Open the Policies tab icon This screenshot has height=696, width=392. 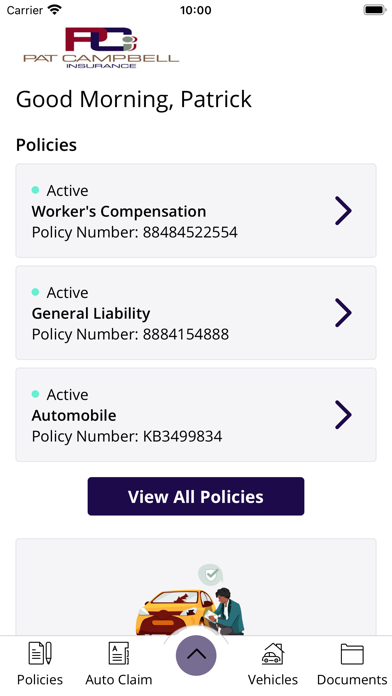pyautogui.click(x=40, y=653)
